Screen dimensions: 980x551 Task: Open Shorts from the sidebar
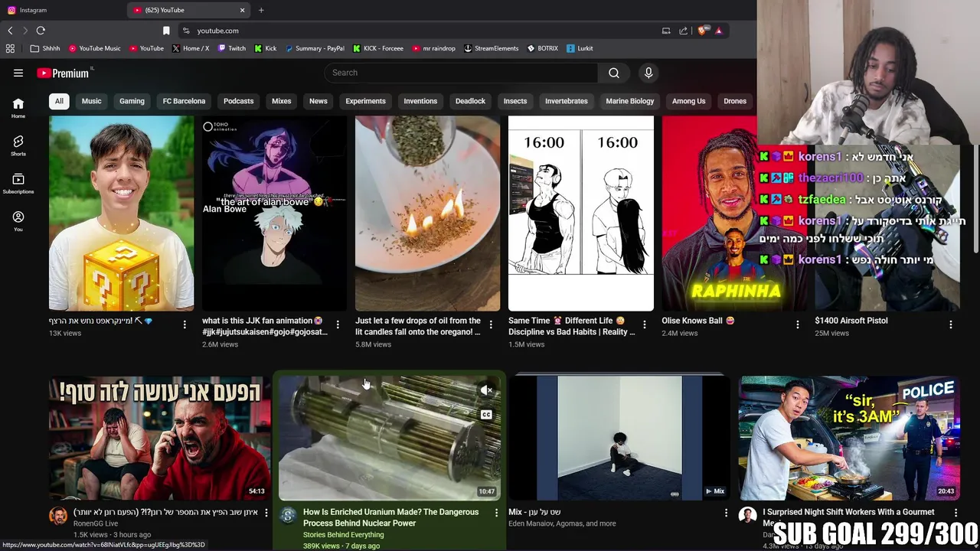[18, 145]
